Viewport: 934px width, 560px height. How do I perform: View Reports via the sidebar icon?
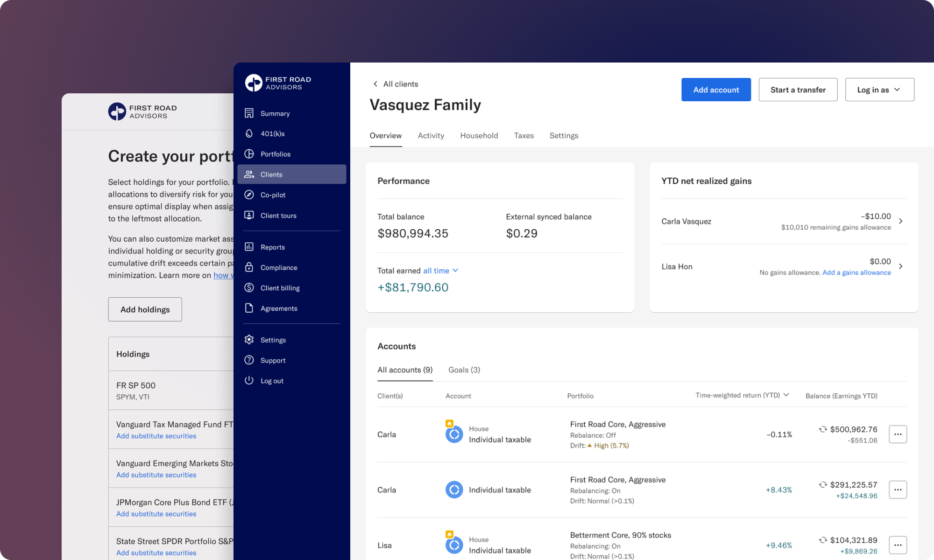(x=273, y=247)
